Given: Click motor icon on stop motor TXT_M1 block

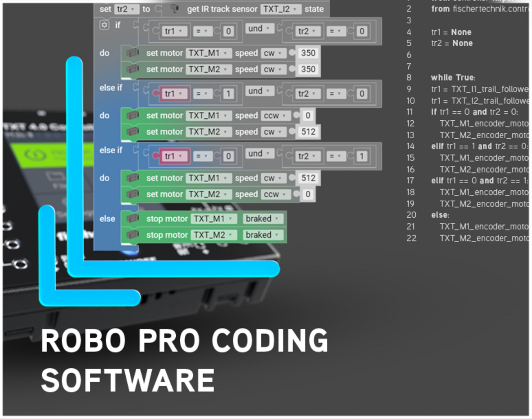Looking at the screenshot, I should click(x=132, y=219).
